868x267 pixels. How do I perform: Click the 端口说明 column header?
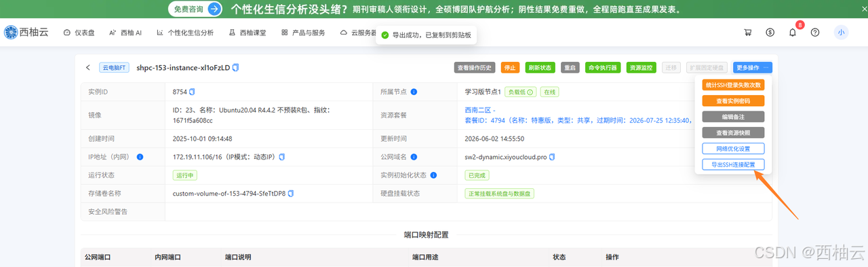tap(238, 257)
